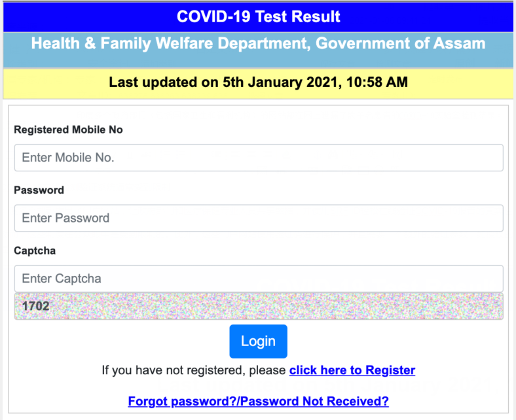The image size is (516, 420).
Task: Select the Enter Captcha text box
Action: point(259,279)
